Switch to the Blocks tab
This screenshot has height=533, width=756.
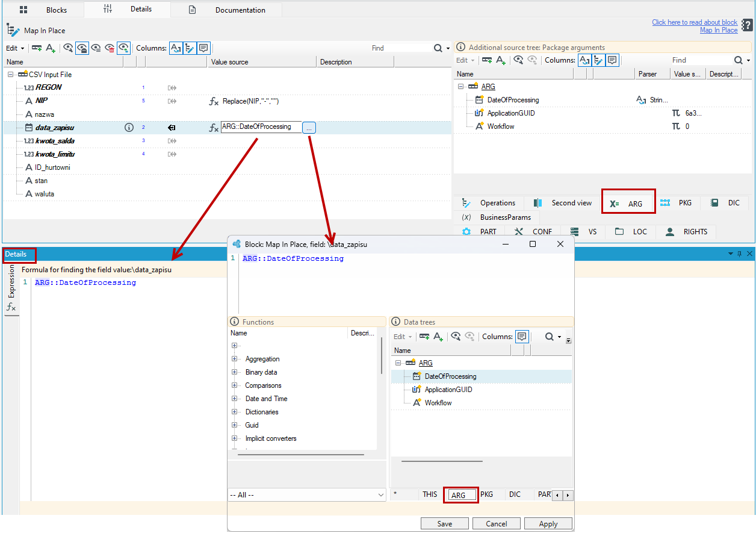click(x=43, y=10)
